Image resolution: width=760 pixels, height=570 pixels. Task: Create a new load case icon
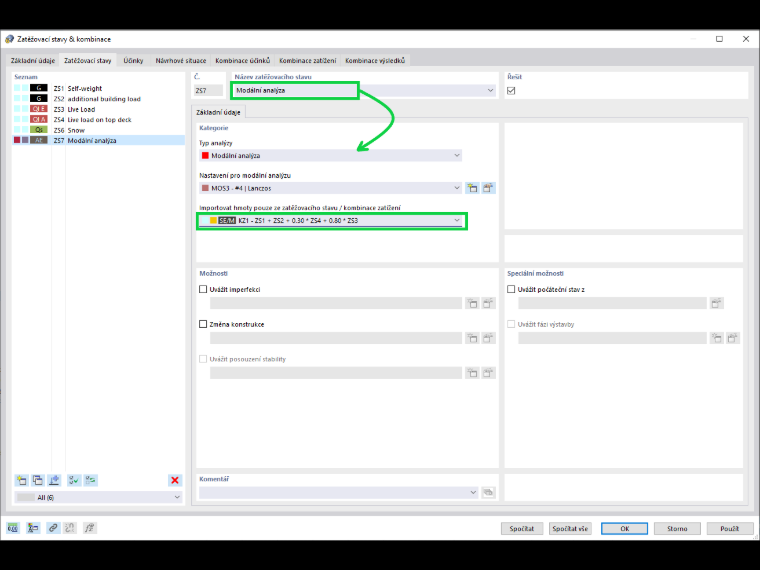coord(21,480)
